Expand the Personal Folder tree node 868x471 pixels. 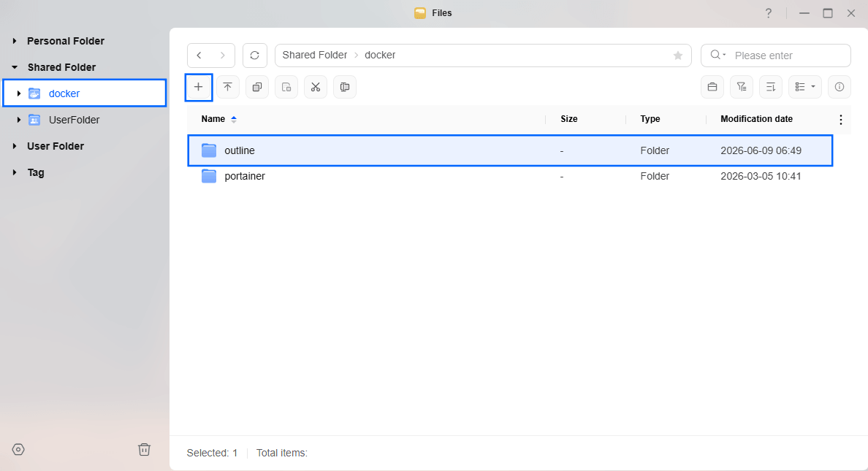(x=15, y=41)
